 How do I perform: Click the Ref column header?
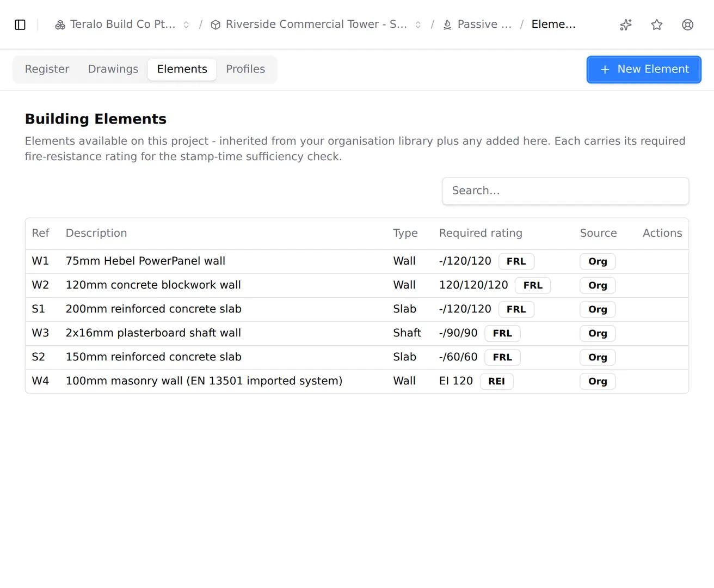[x=41, y=233]
